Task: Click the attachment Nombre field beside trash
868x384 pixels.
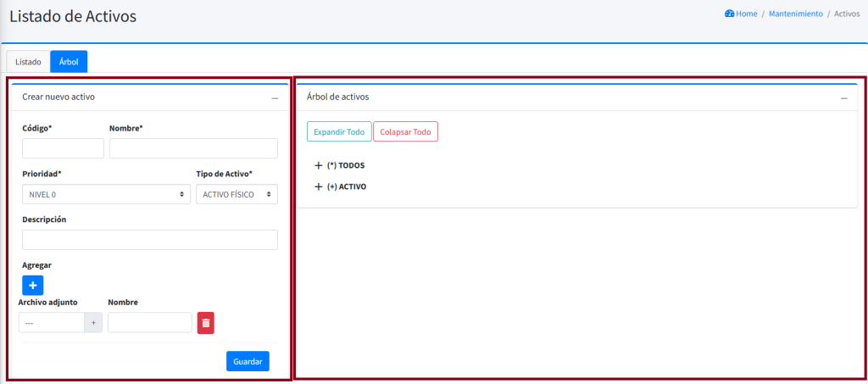Action: pyautogui.click(x=150, y=322)
